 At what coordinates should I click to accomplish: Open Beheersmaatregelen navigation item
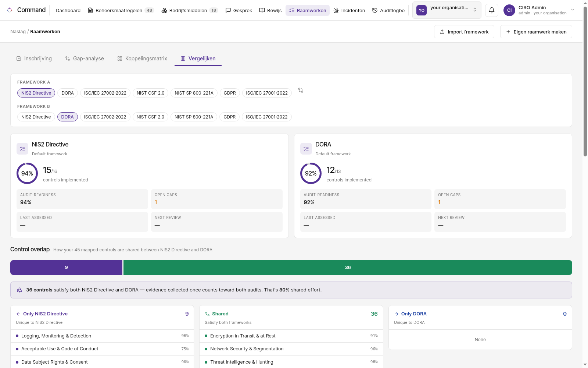pyautogui.click(x=121, y=10)
